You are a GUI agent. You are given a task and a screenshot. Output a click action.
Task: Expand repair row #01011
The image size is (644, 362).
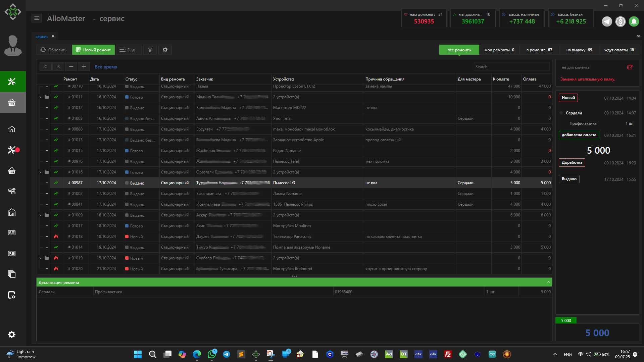click(40, 97)
